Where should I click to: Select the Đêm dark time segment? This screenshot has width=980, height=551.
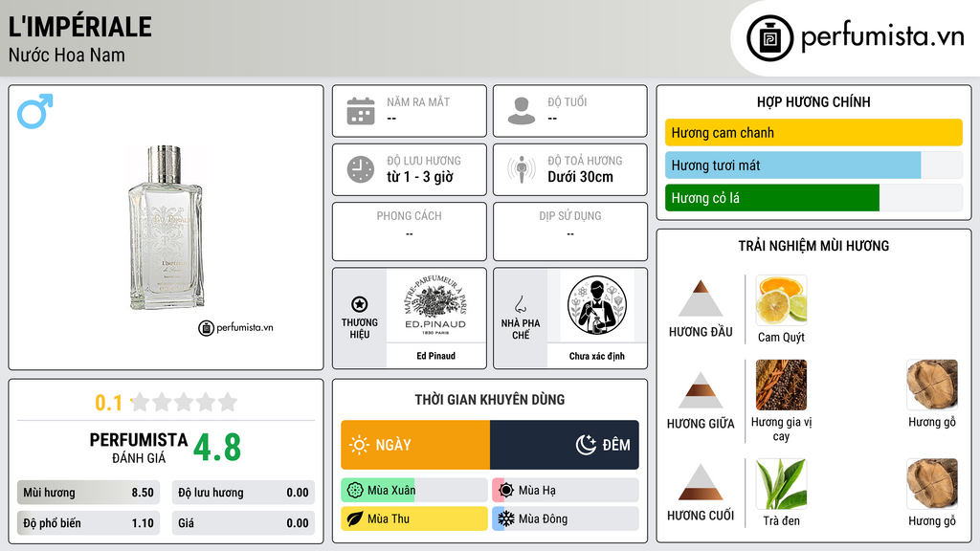[x=565, y=445]
